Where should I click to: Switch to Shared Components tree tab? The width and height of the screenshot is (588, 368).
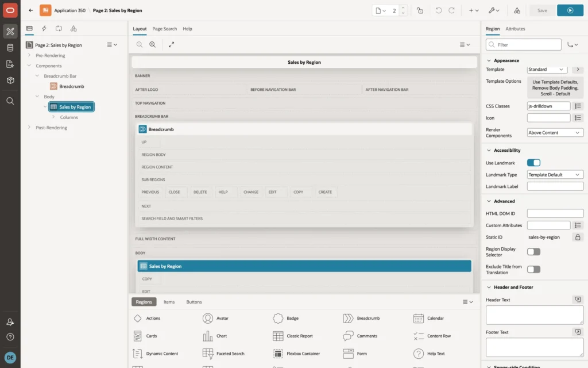pos(73,29)
